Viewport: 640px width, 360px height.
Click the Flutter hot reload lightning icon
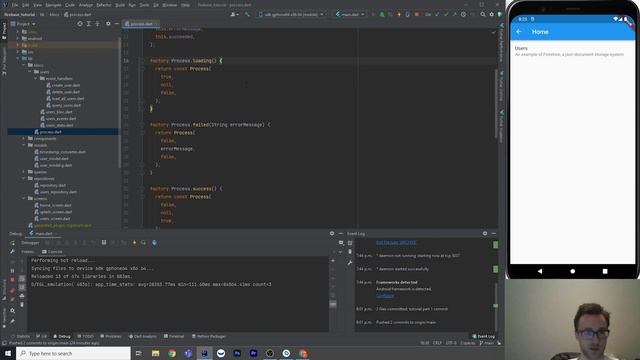399,14
